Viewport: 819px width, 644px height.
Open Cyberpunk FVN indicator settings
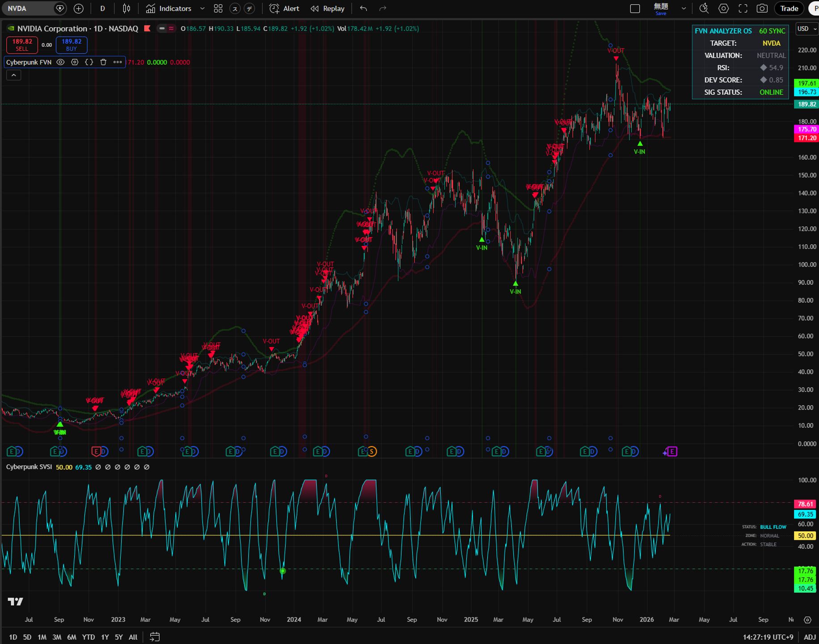(75, 62)
